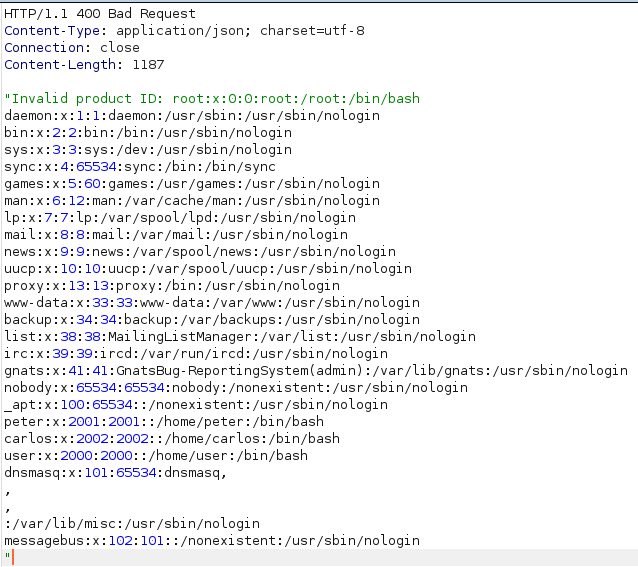Click the closing quote on the last line
Screen dimensions: 638x567
[7, 556]
